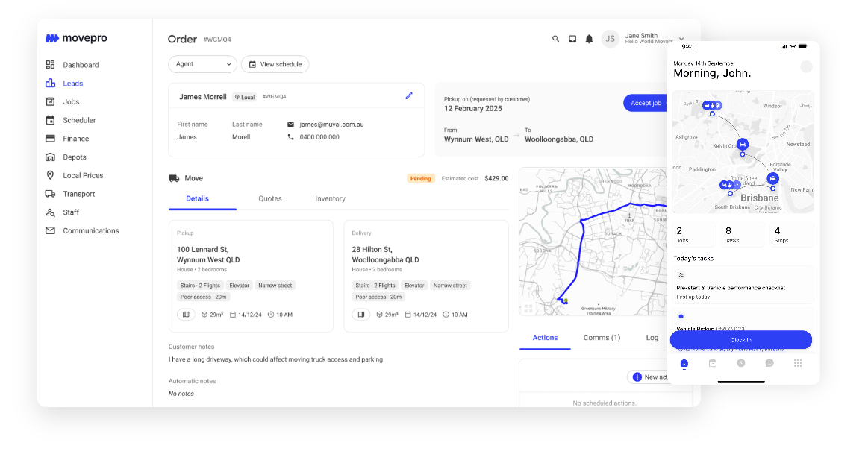
Task: Click the Narrow street tag in Pickup card
Action: pyautogui.click(x=275, y=286)
